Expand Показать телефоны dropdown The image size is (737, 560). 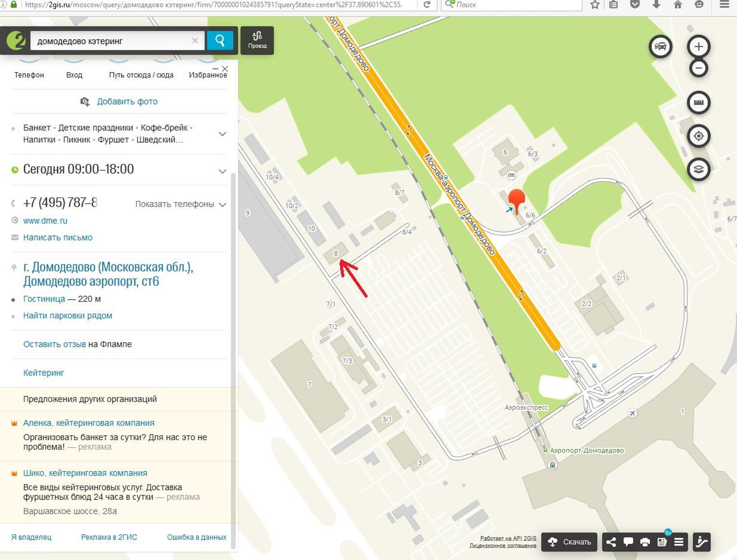pyautogui.click(x=180, y=204)
